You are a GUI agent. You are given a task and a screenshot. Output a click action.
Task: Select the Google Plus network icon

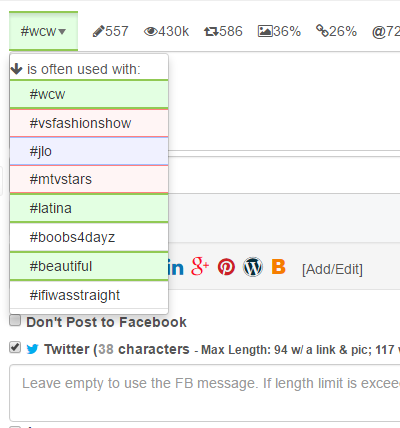click(200, 267)
